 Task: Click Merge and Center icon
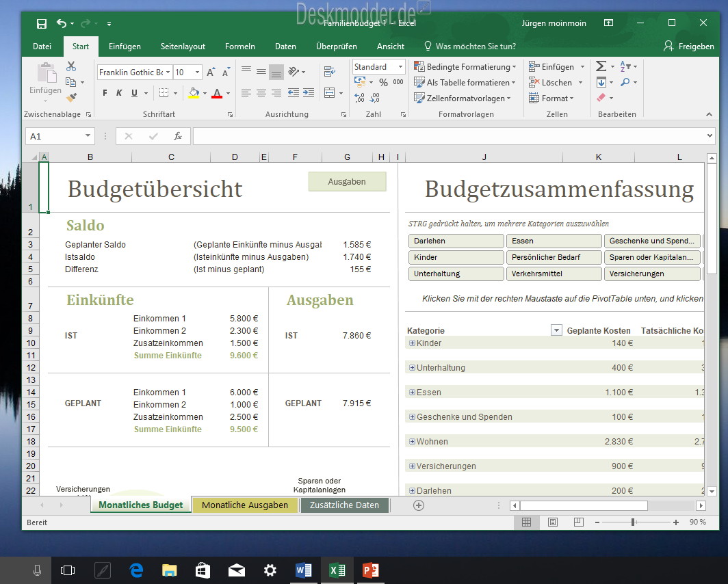point(330,93)
